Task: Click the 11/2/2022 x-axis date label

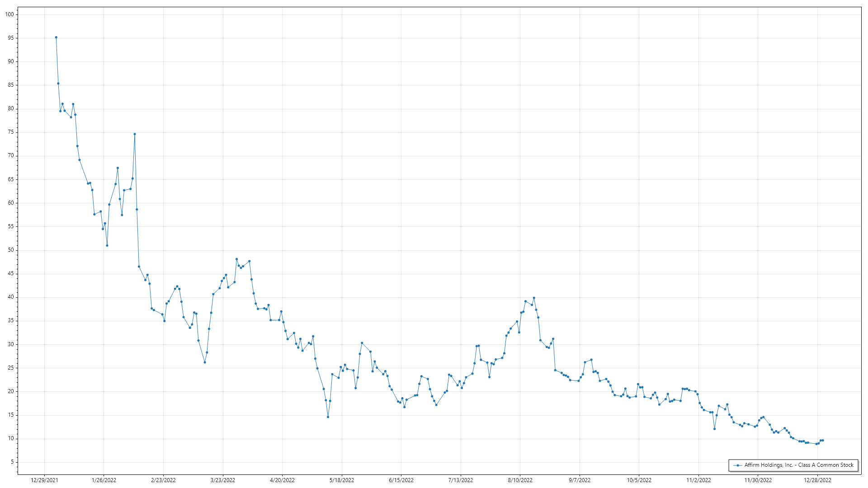Action: coord(698,480)
